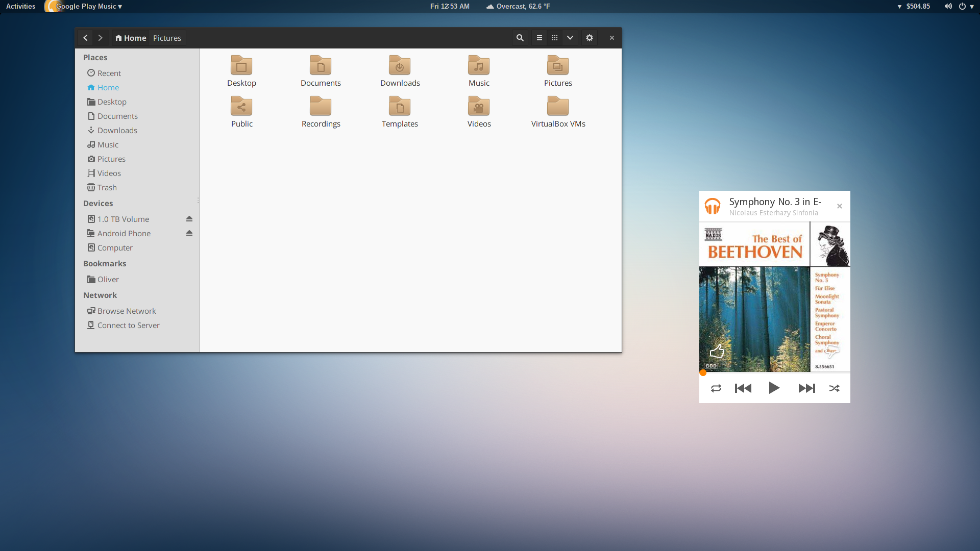Open the gear settings menu

click(x=590, y=38)
